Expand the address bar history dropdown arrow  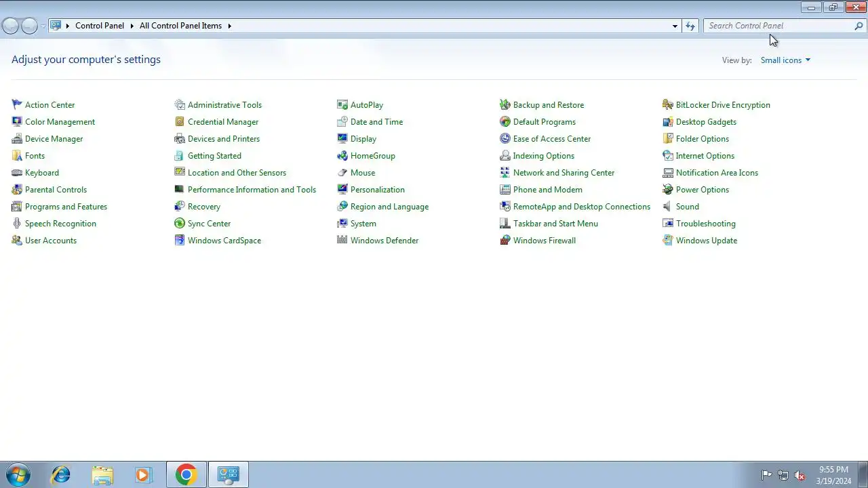tap(675, 26)
